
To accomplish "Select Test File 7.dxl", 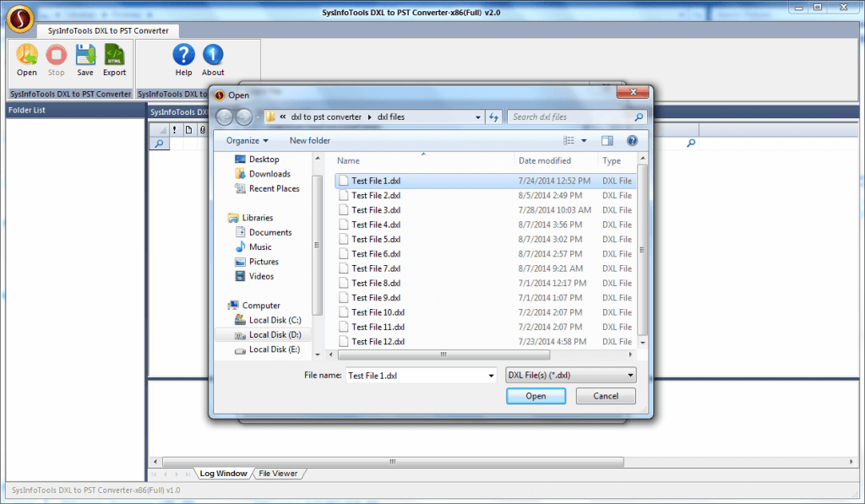I will (x=486, y=268).
